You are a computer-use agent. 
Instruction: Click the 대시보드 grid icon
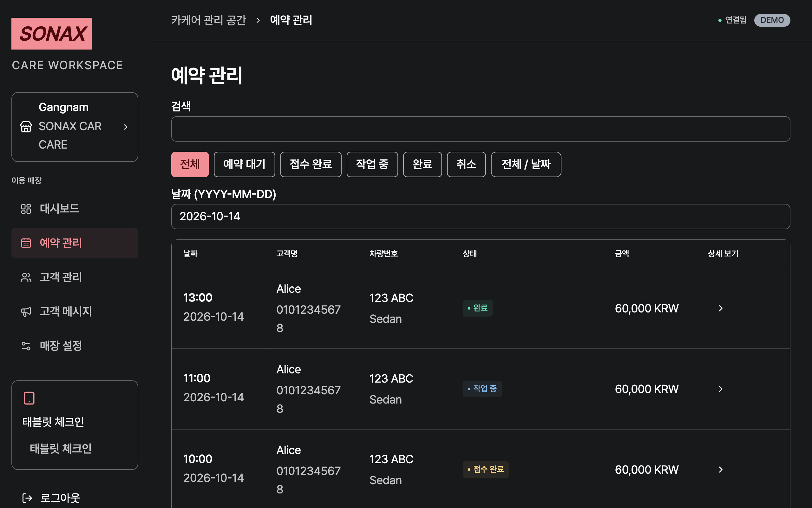26,209
